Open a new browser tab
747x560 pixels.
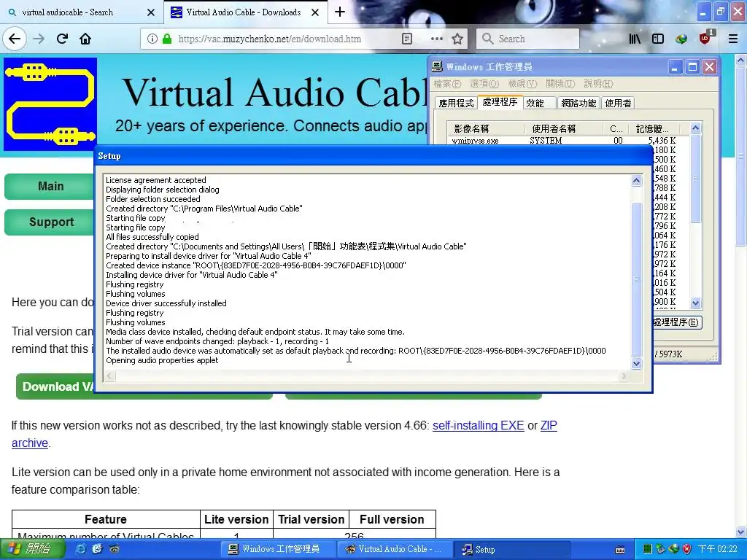pos(340,12)
